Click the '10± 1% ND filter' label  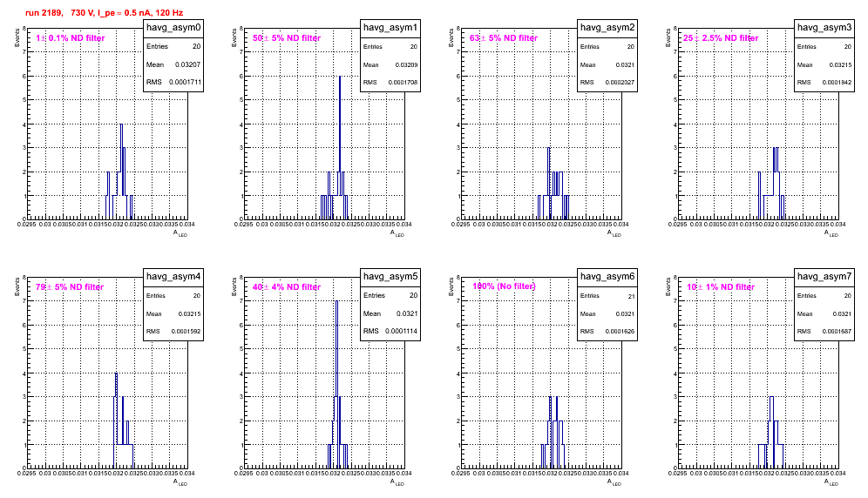point(721,287)
